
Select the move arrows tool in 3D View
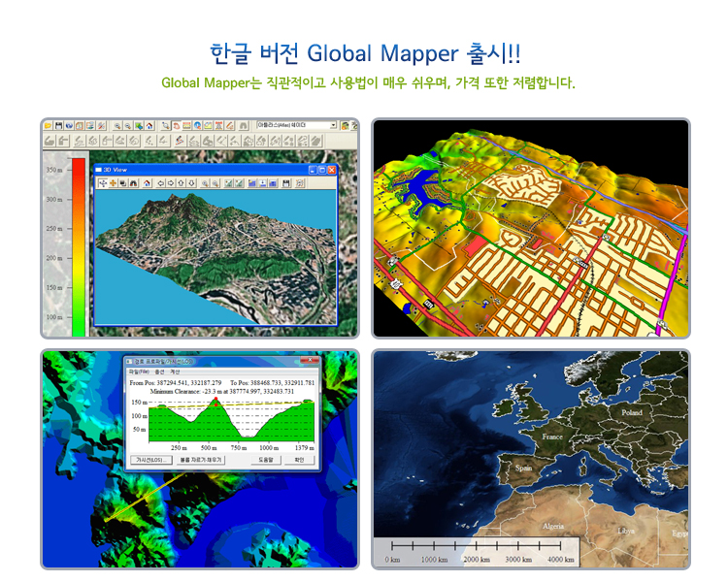tap(103, 183)
